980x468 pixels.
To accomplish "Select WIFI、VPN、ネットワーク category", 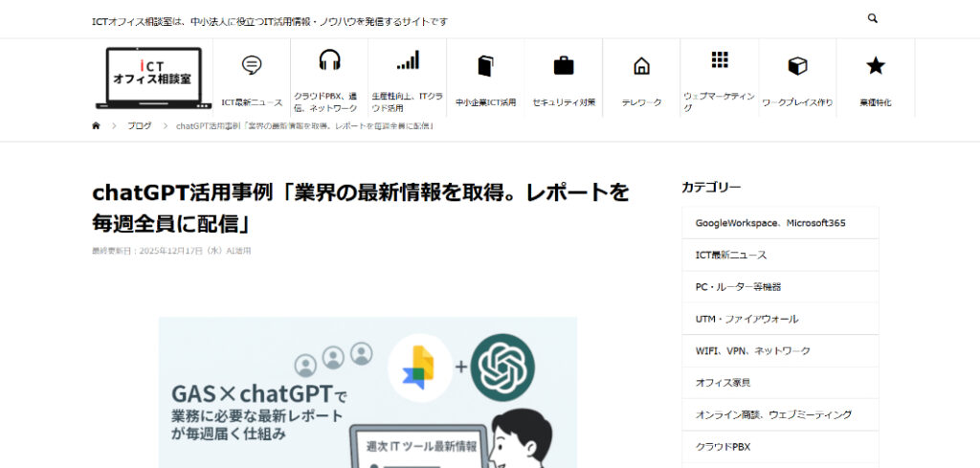I will coord(753,351).
